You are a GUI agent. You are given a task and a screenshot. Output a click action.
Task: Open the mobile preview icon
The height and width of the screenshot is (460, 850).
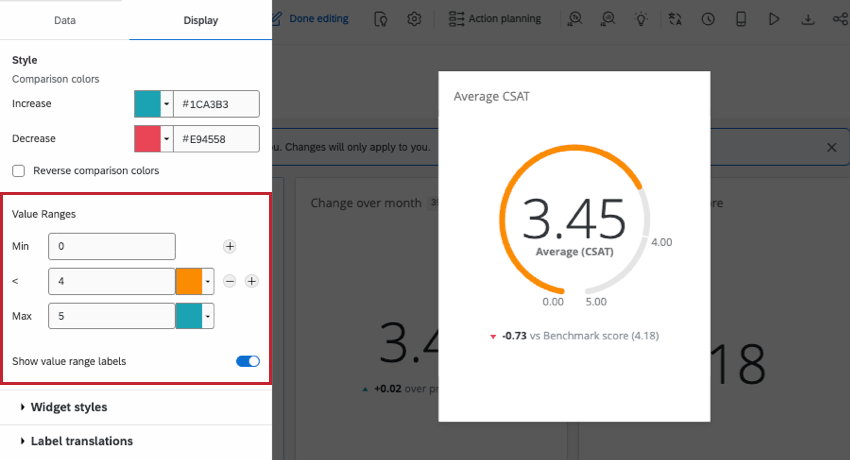(x=741, y=19)
